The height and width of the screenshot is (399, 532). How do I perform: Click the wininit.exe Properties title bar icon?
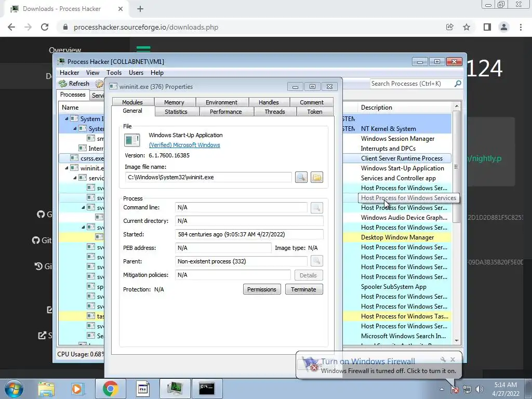[113, 87]
